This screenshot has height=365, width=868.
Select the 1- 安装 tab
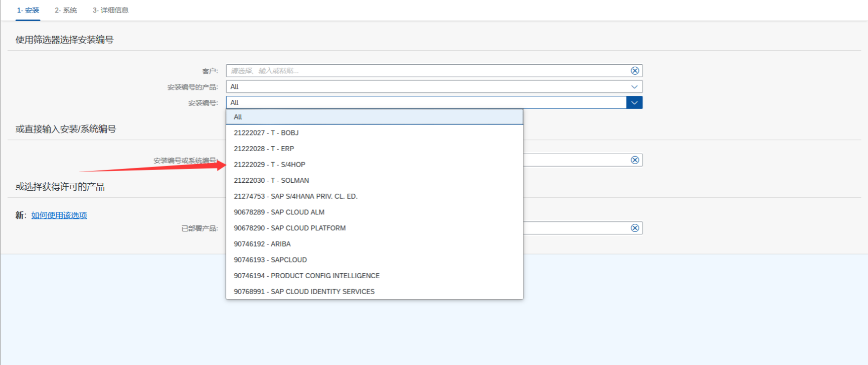point(28,10)
